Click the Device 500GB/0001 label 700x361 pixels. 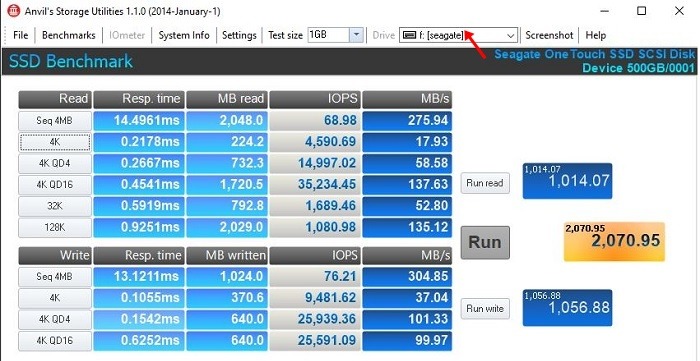pyautogui.click(x=638, y=68)
